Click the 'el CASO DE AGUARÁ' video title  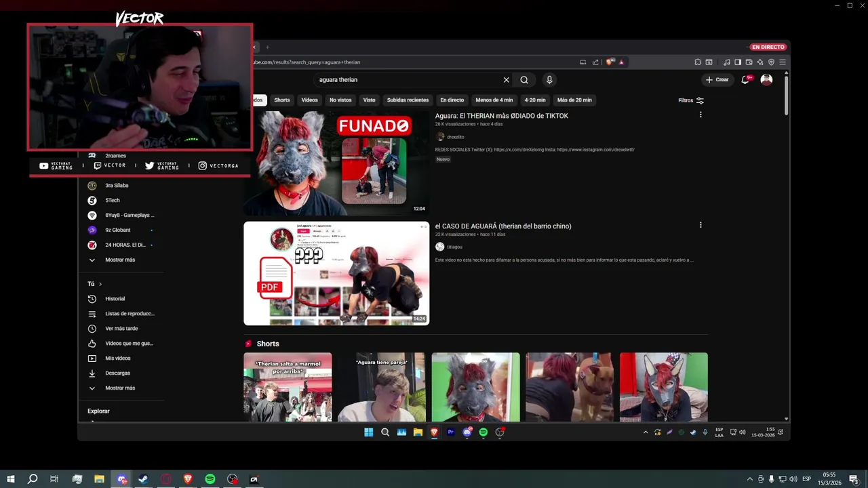pyautogui.click(x=503, y=226)
